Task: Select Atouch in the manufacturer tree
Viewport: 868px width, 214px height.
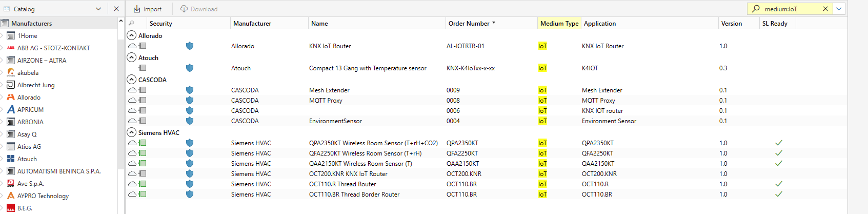Action: [27, 159]
